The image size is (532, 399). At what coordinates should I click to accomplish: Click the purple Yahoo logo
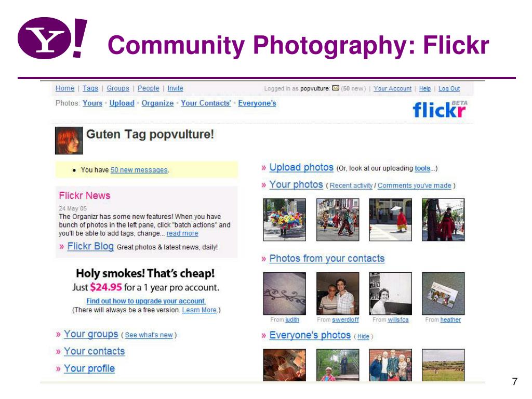click(52, 38)
